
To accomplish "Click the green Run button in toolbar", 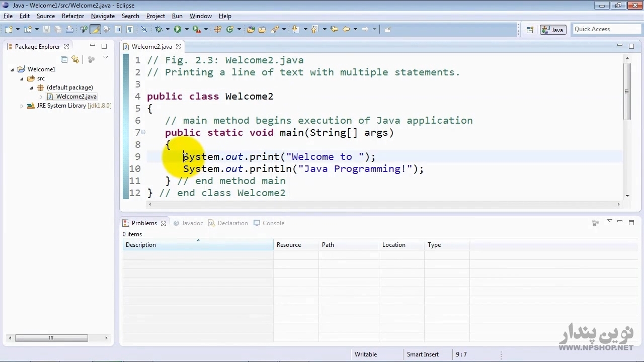I will [x=178, y=30].
